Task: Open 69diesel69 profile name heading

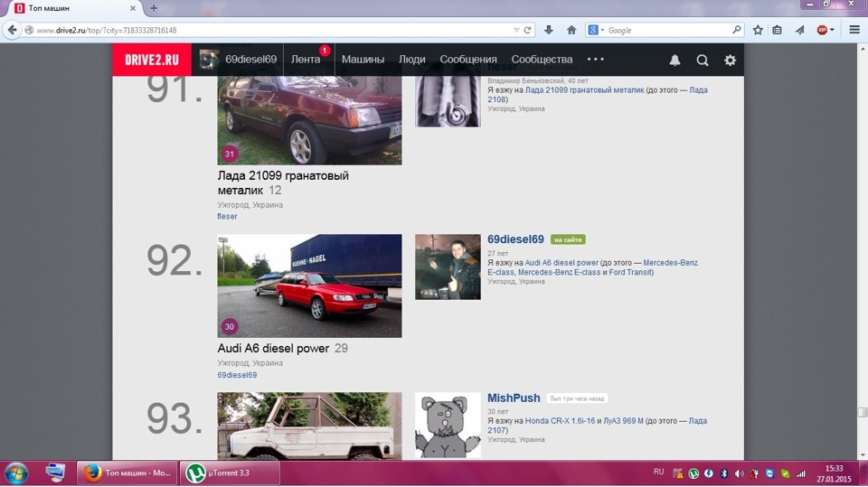Action: 515,239
